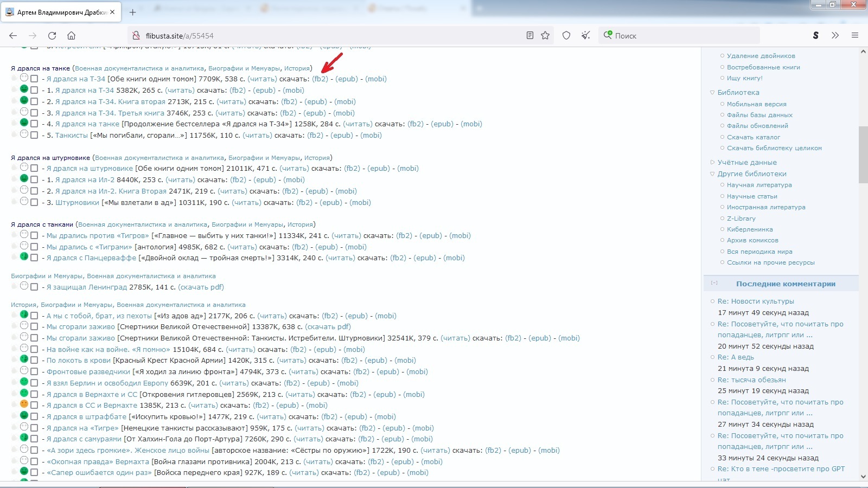The width and height of the screenshot is (868, 488).
Task: Open Z-Library in the sidebar
Action: [741, 219]
